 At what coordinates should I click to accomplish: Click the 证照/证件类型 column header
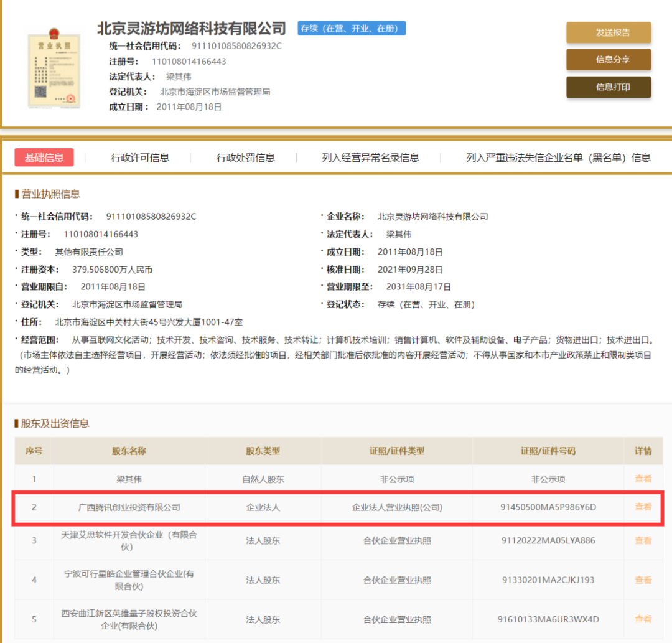click(397, 451)
